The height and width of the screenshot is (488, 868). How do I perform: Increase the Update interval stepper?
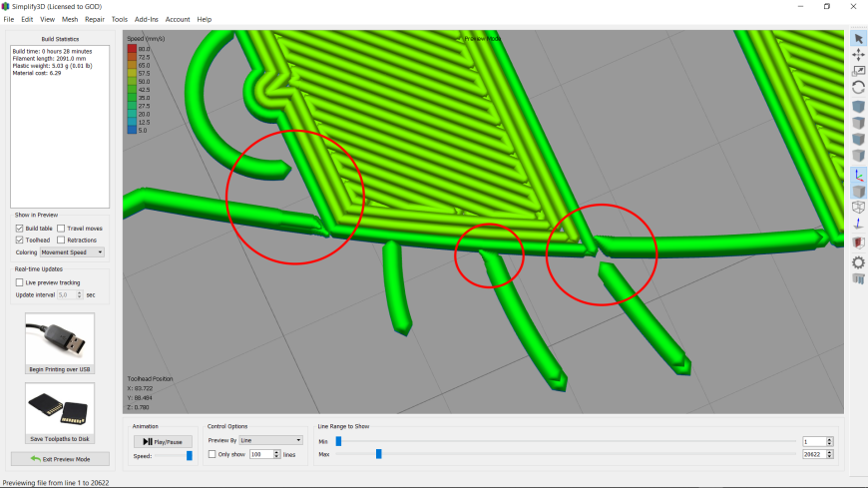(79, 293)
